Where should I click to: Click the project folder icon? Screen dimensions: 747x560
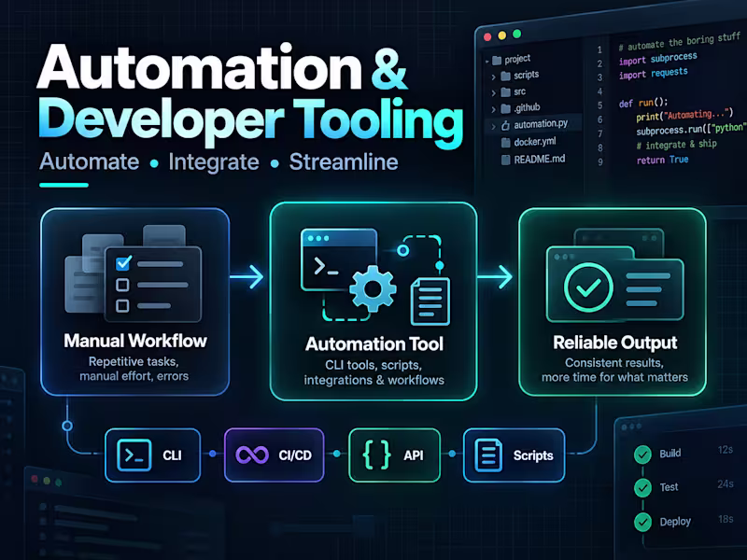click(x=497, y=61)
